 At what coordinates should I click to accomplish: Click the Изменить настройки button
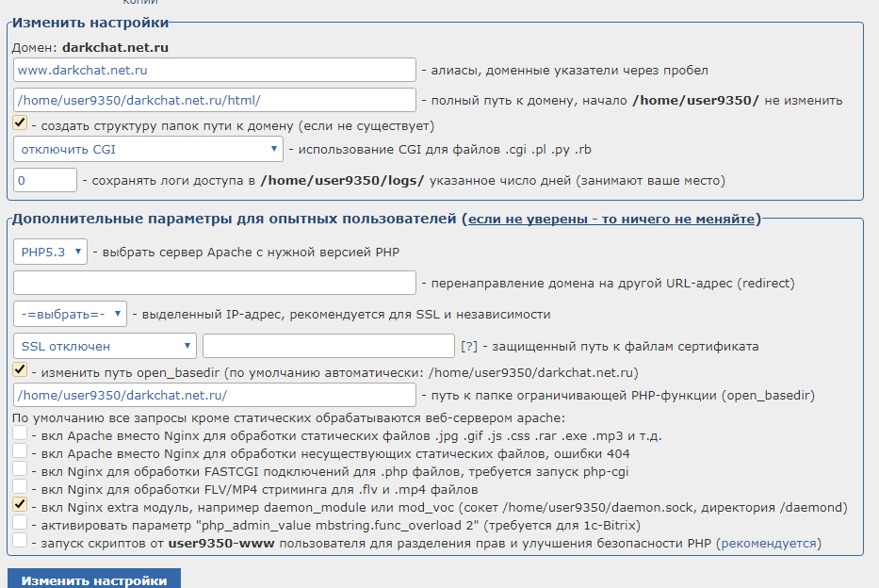[x=94, y=580]
